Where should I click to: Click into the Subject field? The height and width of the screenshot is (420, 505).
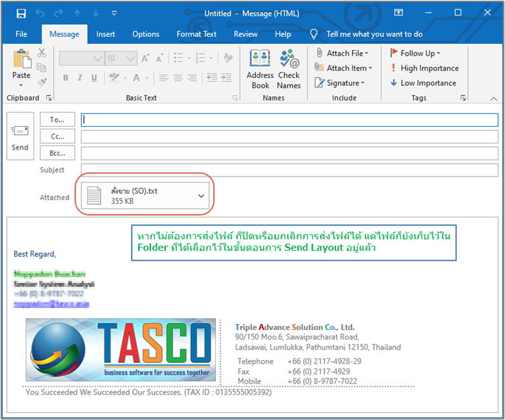click(289, 170)
